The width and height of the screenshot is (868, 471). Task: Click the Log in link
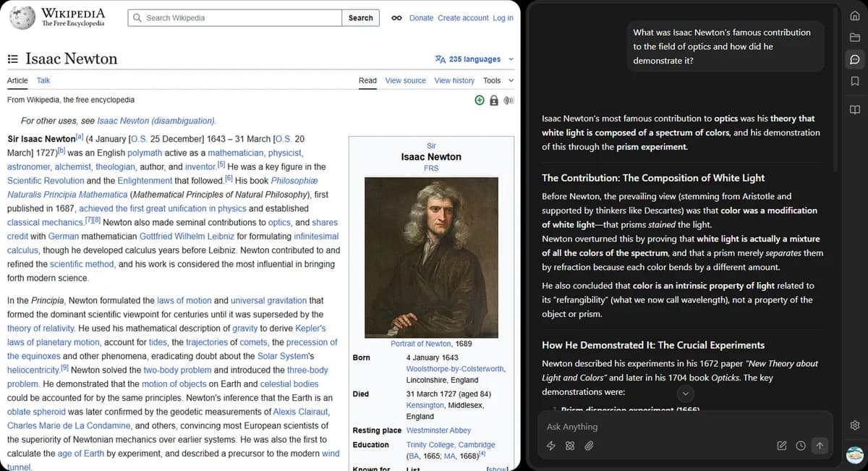pos(503,18)
